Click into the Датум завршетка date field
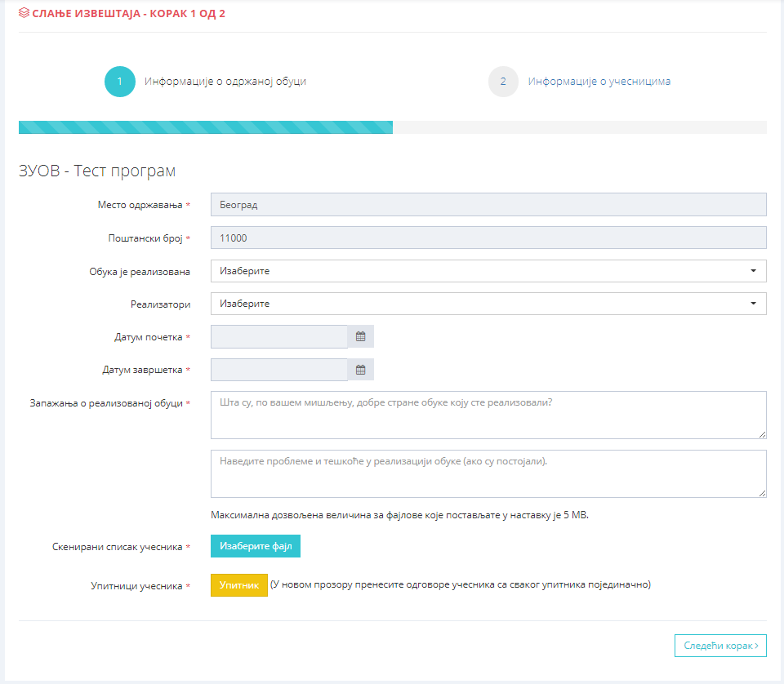This screenshot has width=784, height=684. coord(278,370)
